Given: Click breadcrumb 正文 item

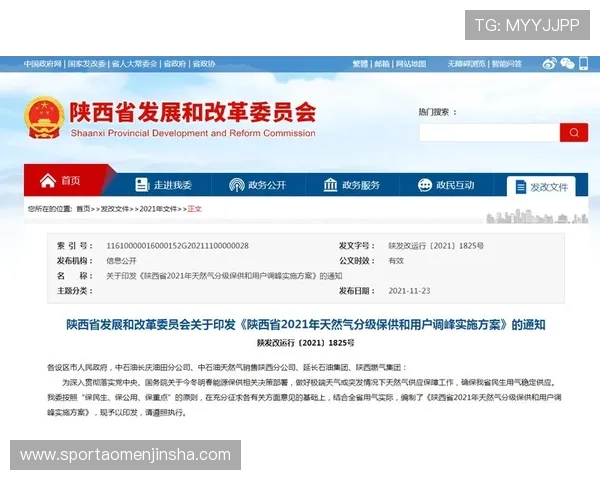Looking at the screenshot, I should (x=194, y=209).
